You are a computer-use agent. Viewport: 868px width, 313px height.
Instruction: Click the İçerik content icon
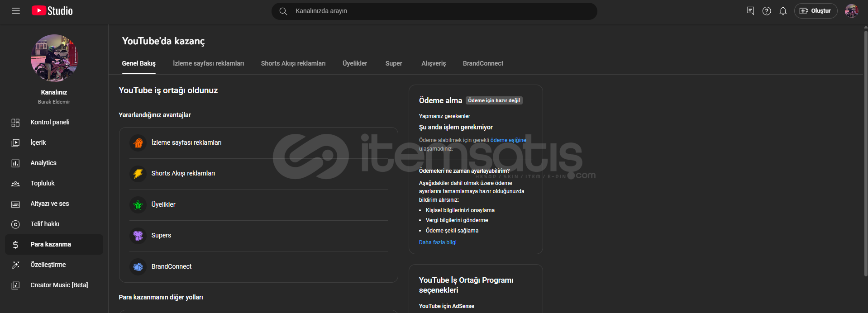(x=15, y=143)
